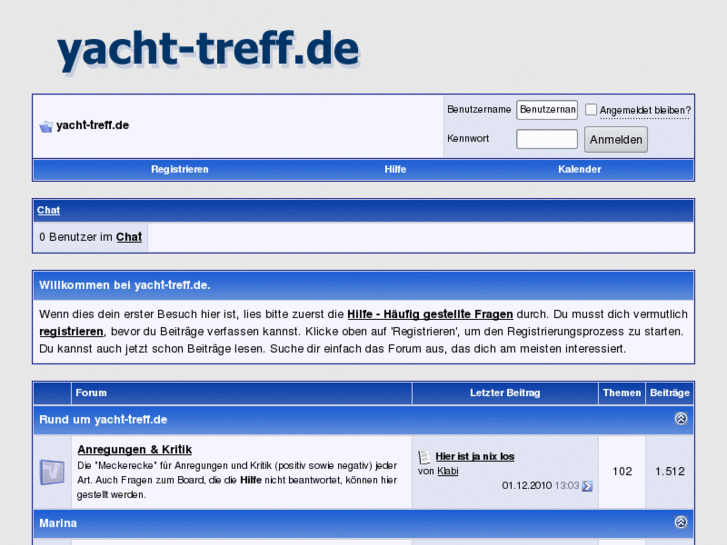The image size is (727, 545).
Task: Open Registrieren in the navigation bar
Action: coord(179,169)
